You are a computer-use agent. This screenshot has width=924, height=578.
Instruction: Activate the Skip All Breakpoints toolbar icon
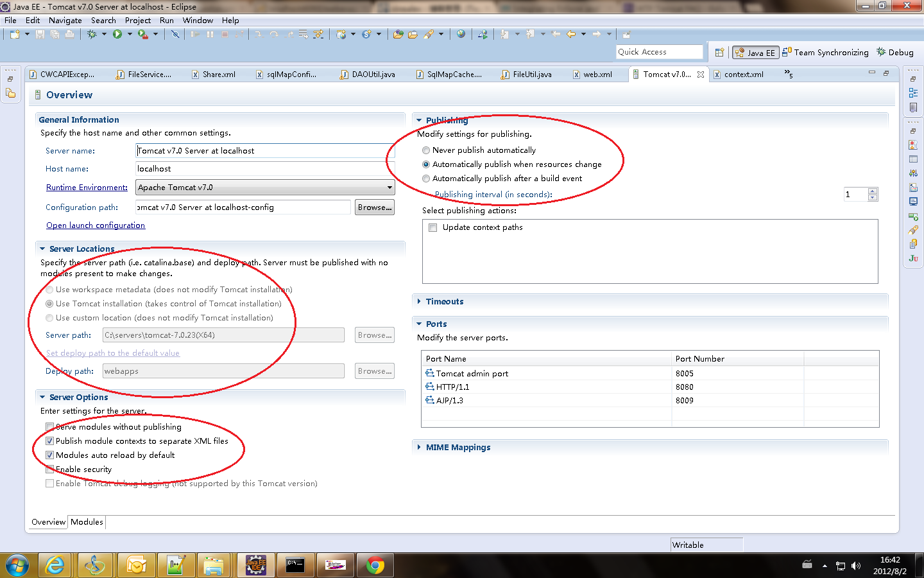coord(176,34)
